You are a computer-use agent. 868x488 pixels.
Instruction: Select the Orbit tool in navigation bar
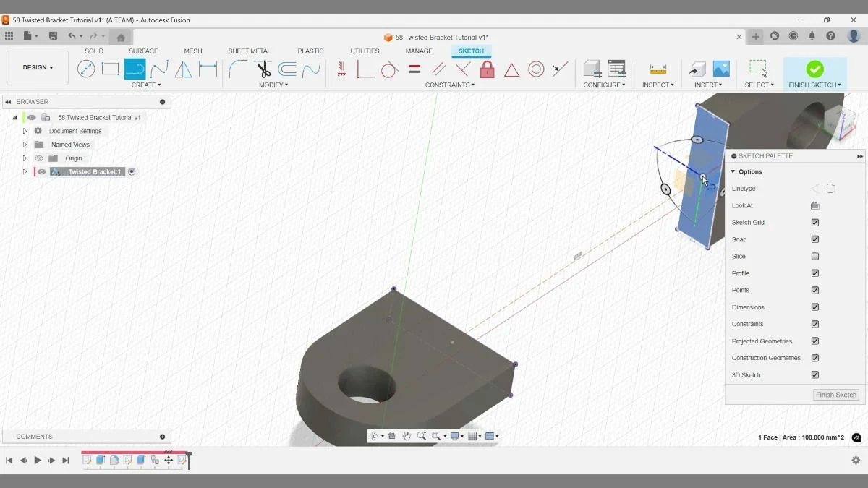374,436
